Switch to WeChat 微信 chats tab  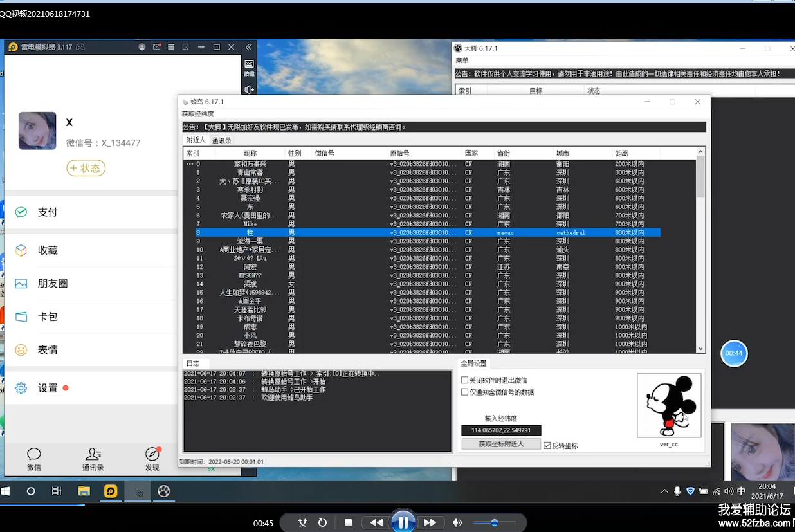pos(34,459)
